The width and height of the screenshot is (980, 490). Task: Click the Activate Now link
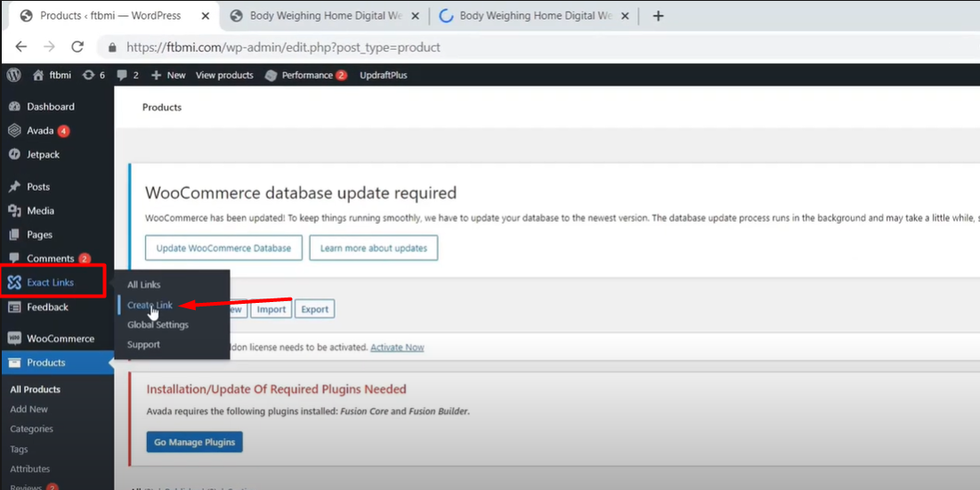tap(397, 347)
